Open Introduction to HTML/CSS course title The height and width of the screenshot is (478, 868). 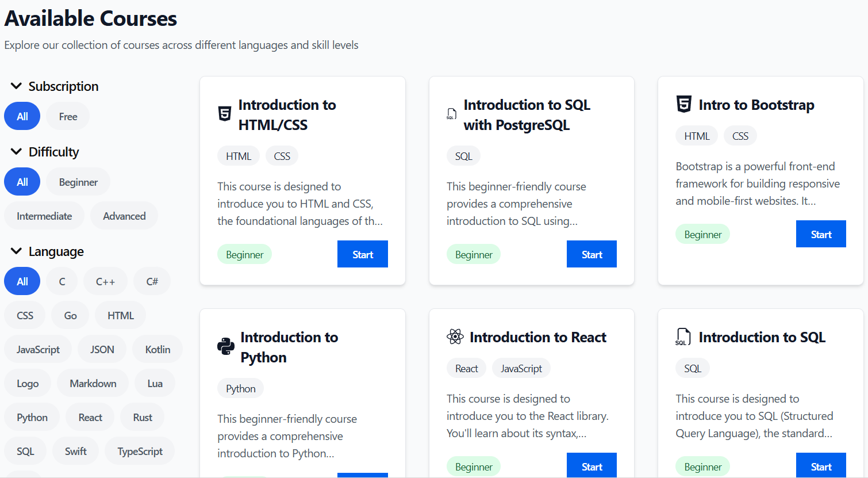coord(287,114)
